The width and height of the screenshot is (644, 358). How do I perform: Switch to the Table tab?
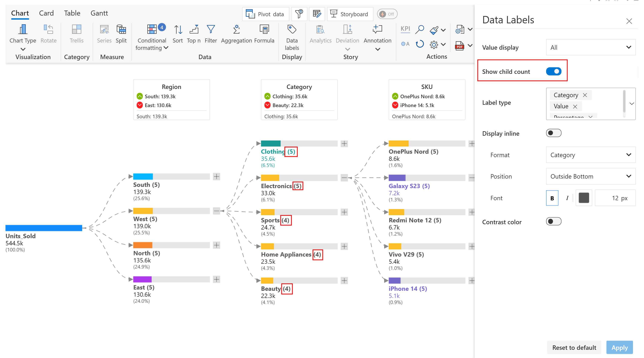[72, 13]
